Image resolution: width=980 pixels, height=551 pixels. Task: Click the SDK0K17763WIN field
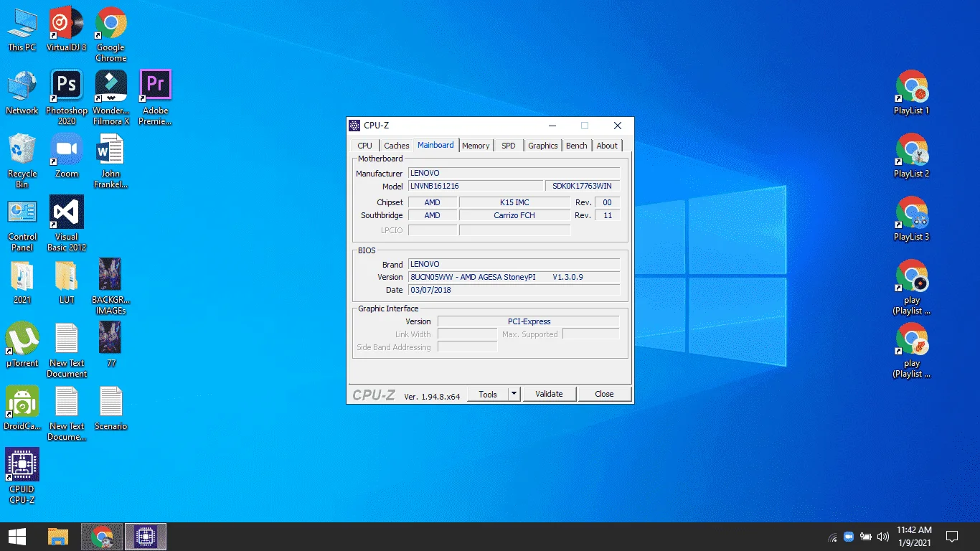(x=583, y=186)
